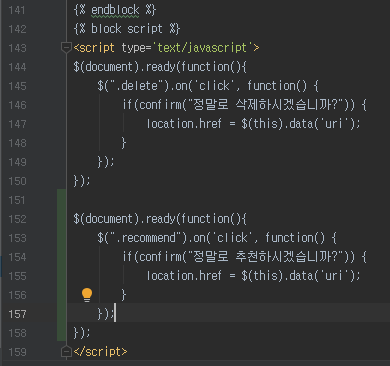Click the fold end marker at line 159
Image resolution: width=390 pixels, height=366 pixels.
click(66, 352)
